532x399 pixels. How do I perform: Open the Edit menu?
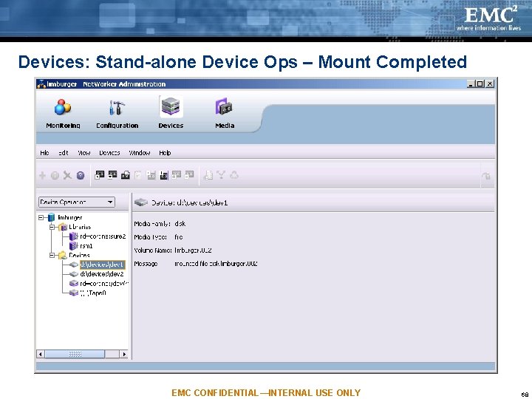pyautogui.click(x=63, y=153)
